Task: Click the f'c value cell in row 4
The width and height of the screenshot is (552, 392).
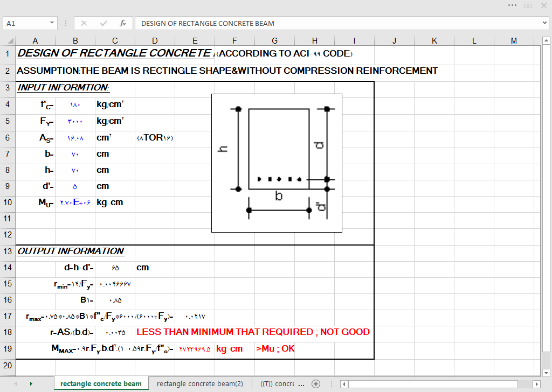Action: (75, 105)
